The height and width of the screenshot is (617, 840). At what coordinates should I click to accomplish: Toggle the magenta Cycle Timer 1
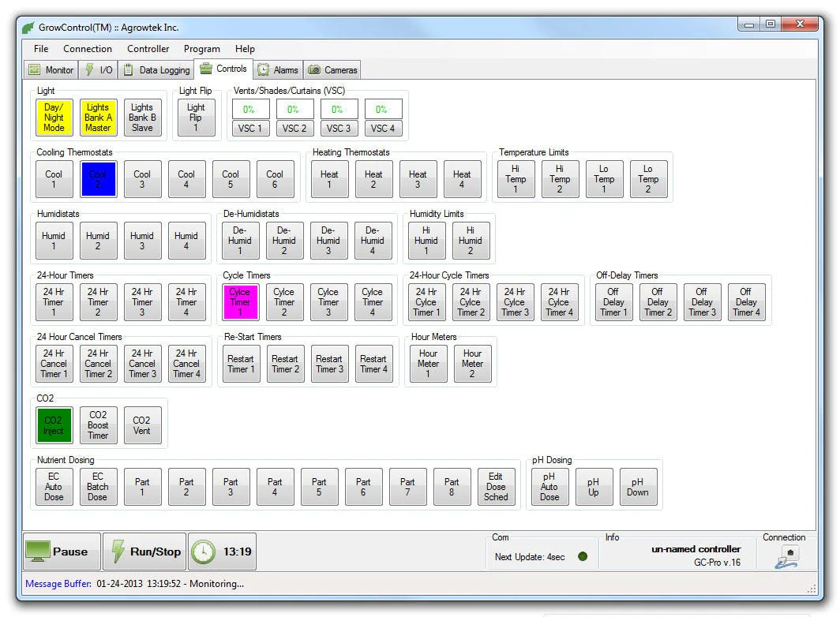point(240,302)
